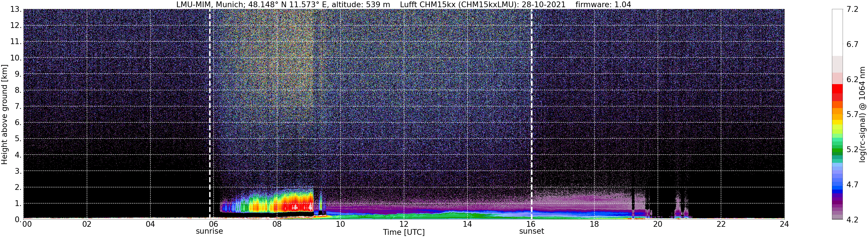Click the date "28-10-2021" in the title
The image size is (868, 238).
pyautogui.click(x=543, y=4)
